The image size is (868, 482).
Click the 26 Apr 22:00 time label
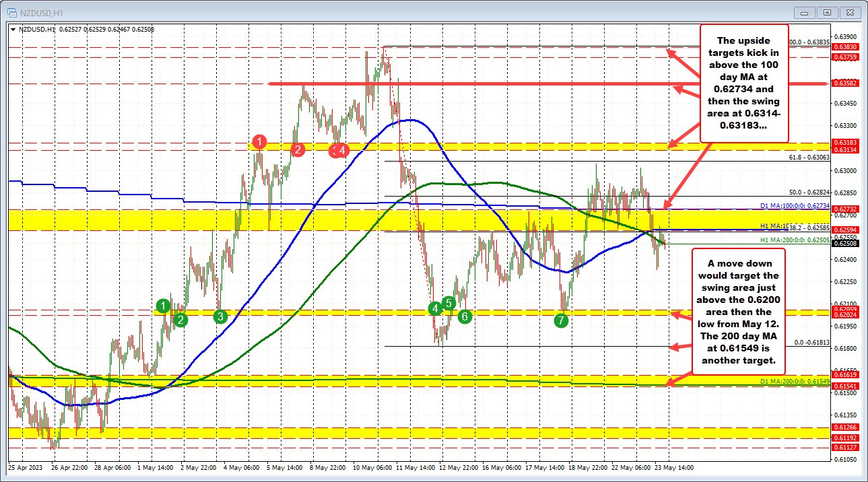(71, 467)
